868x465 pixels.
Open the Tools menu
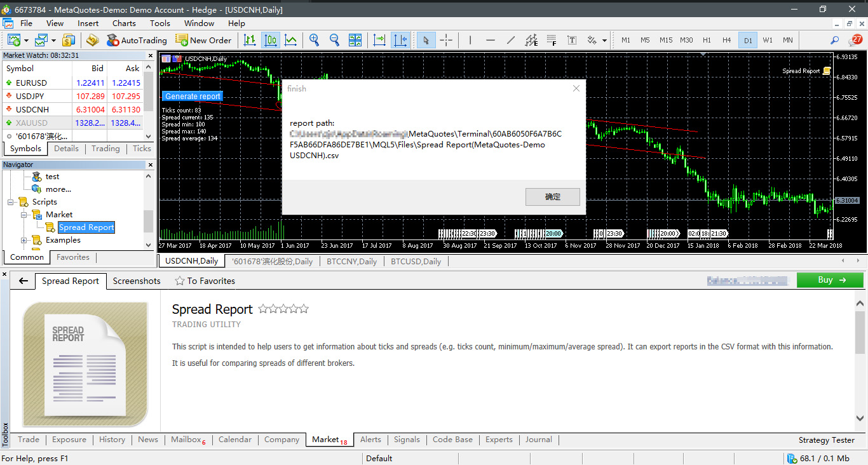coord(160,24)
